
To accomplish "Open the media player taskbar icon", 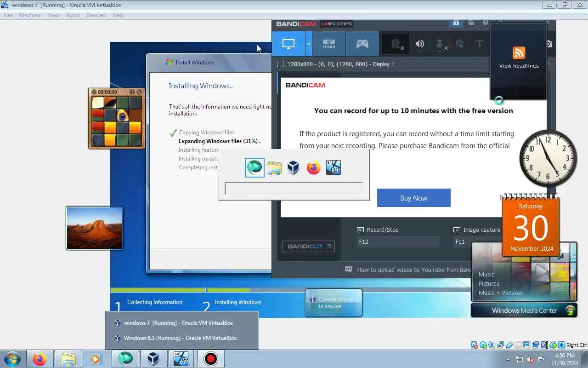I will coord(96,359).
